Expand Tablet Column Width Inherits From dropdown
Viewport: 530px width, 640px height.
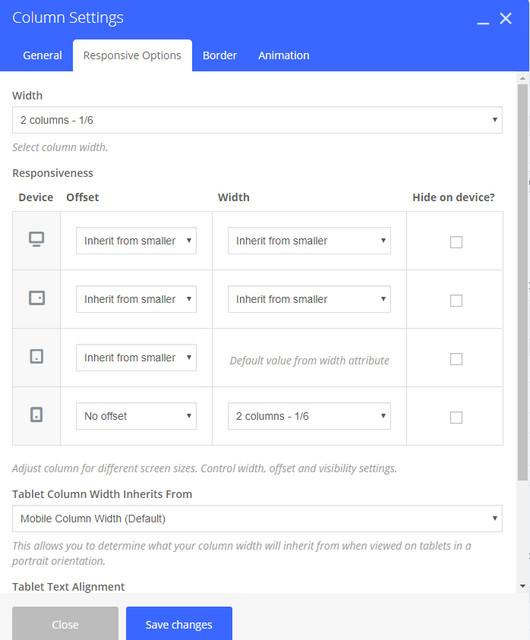click(257, 518)
